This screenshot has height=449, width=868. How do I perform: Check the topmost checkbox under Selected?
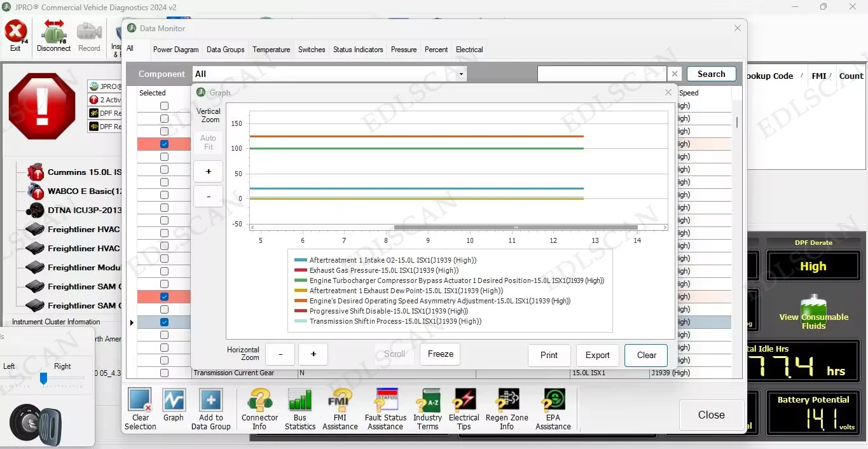coord(164,106)
